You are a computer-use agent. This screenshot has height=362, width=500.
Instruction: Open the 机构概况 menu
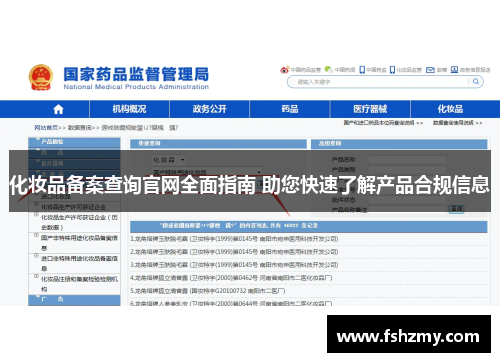(x=129, y=109)
